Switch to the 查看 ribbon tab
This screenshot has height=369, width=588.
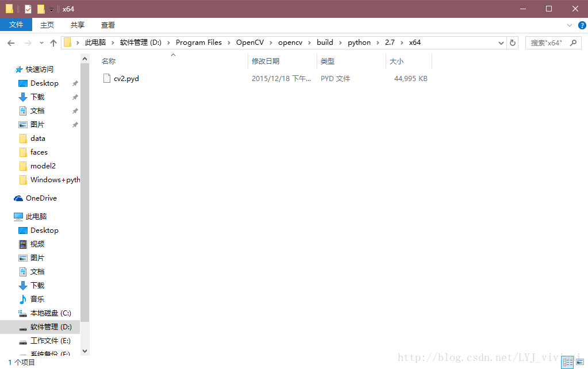[x=108, y=25]
